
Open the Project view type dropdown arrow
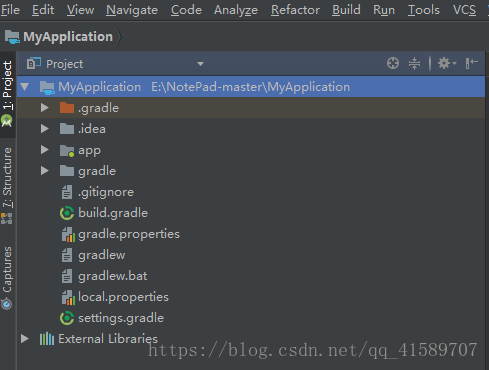coord(200,64)
